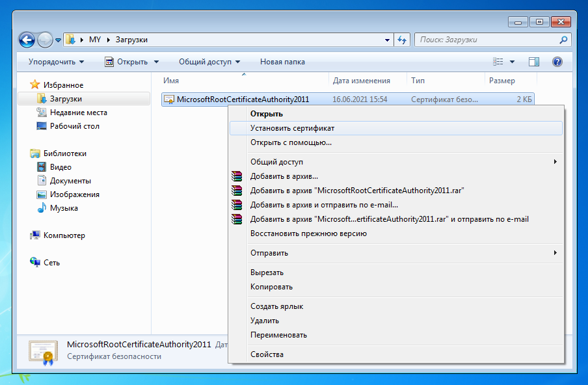Click the refresh button beside address bar
The width and height of the screenshot is (588, 385).
(x=403, y=40)
